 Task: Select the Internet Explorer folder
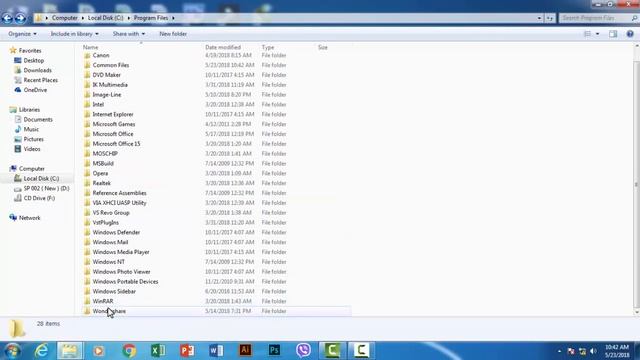point(113,114)
